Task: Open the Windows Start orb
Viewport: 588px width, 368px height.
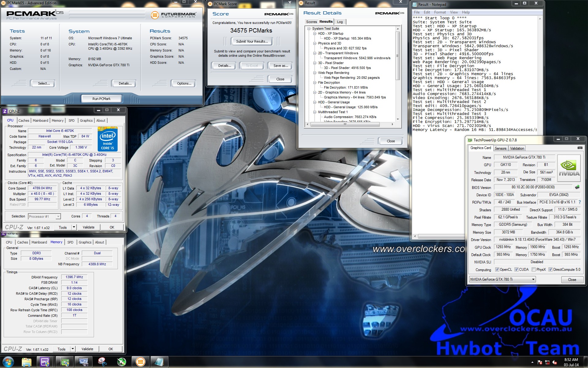Action: (x=8, y=362)
